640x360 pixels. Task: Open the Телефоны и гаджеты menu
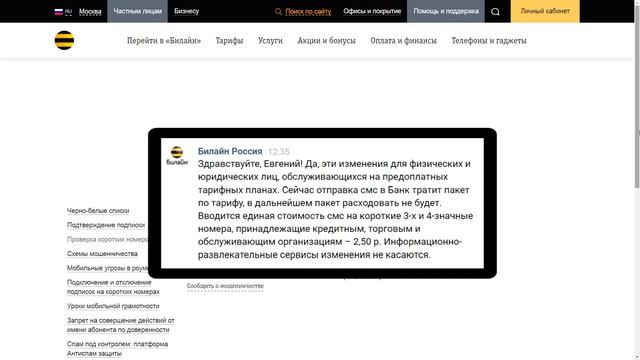click(x=489, y=40)
